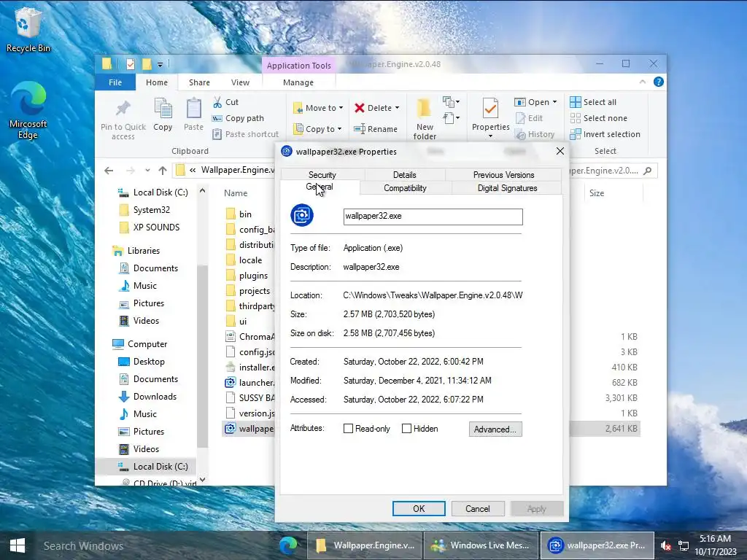Open the Copy to dropdown

pos(317,129)
